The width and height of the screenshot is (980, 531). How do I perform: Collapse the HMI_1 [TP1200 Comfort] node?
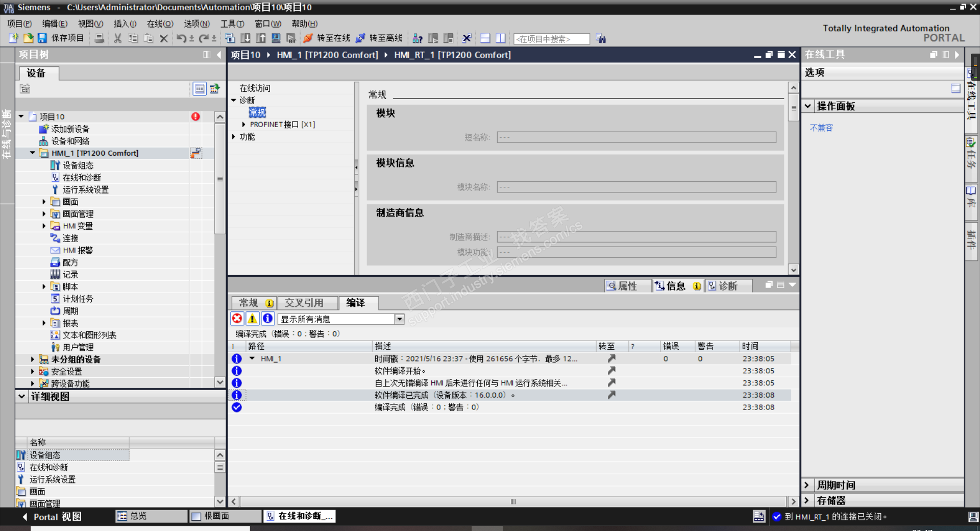click(33, 153)
